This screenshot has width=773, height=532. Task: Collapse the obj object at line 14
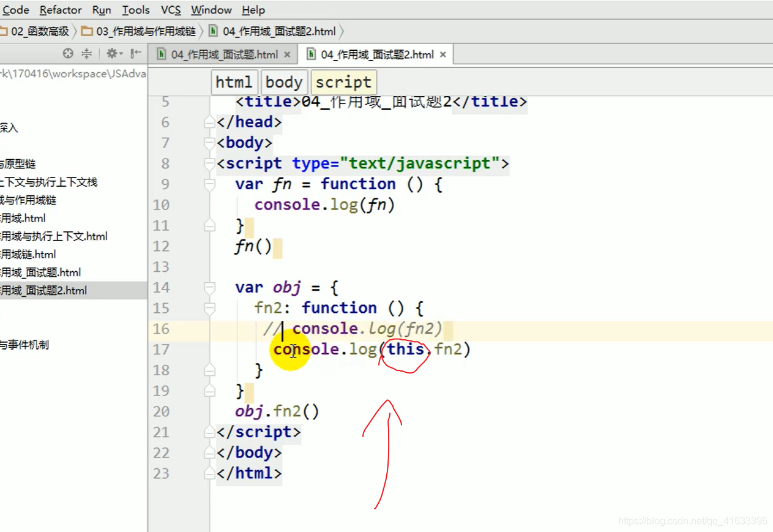[210, 288]
